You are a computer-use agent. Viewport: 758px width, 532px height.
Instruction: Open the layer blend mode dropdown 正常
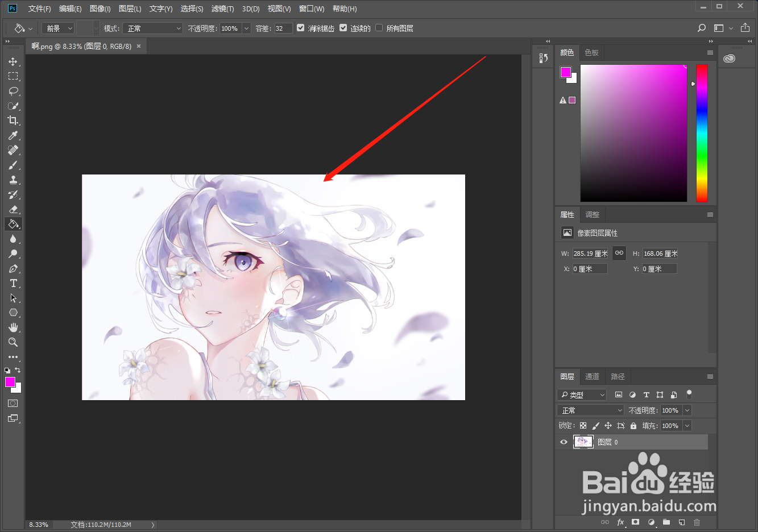pos(591,410)
